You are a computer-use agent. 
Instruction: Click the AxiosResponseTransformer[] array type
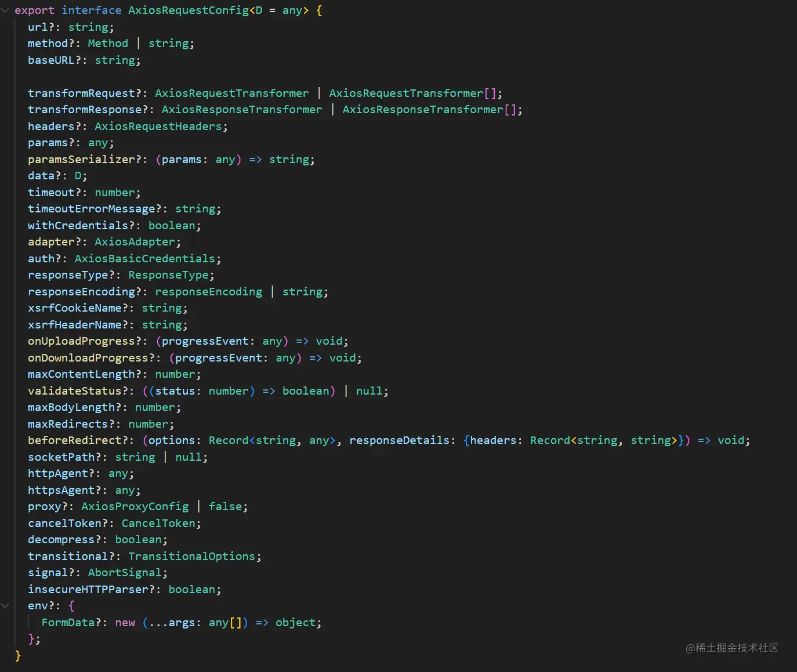pos(429,110)
